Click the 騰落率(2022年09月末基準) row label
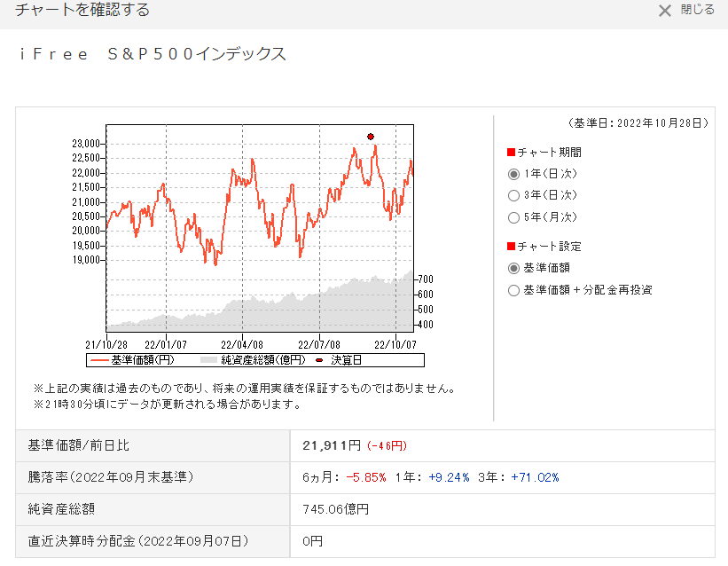This screenshot has width=728, height=566. 111,477
